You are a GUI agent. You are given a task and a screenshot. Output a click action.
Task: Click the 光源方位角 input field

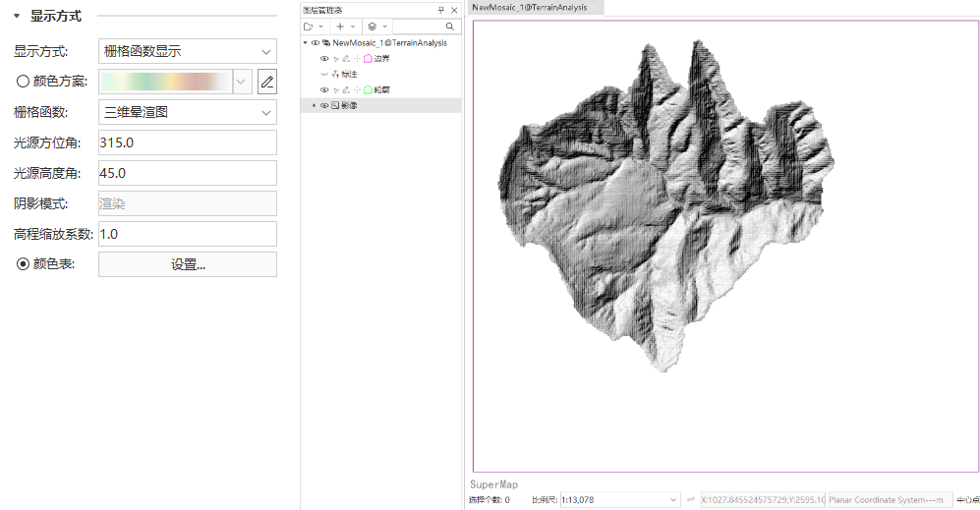coord(188,142)
